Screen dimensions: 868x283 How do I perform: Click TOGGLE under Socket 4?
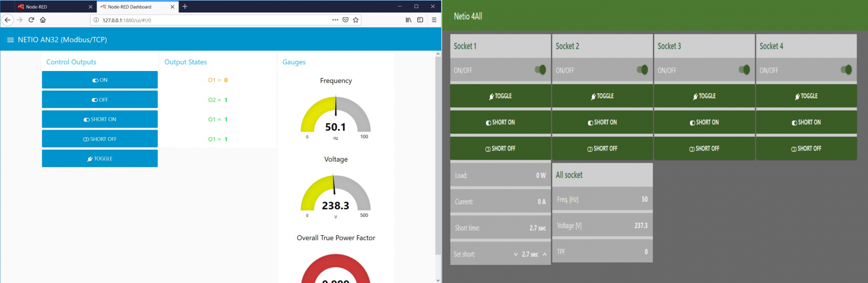pyautogui.click(x=806, y=96)
